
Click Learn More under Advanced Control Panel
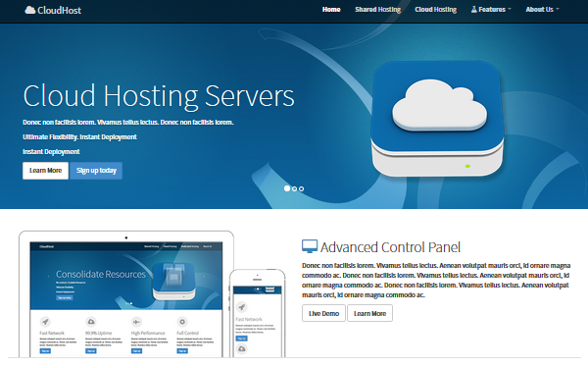pos(369,313)
